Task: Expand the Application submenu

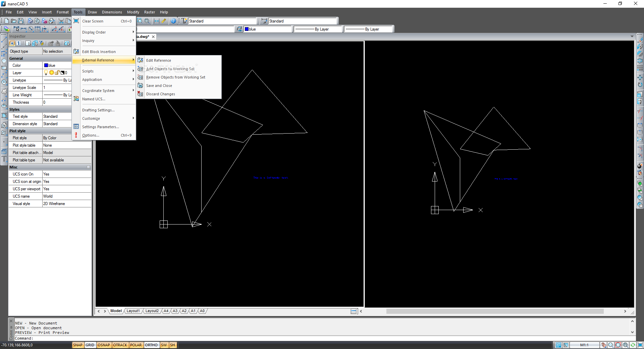Action: [104, 80]
